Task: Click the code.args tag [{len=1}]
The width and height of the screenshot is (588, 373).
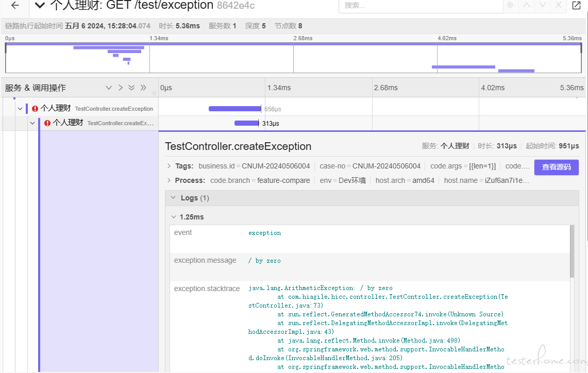Action: [x=463, y=166]
